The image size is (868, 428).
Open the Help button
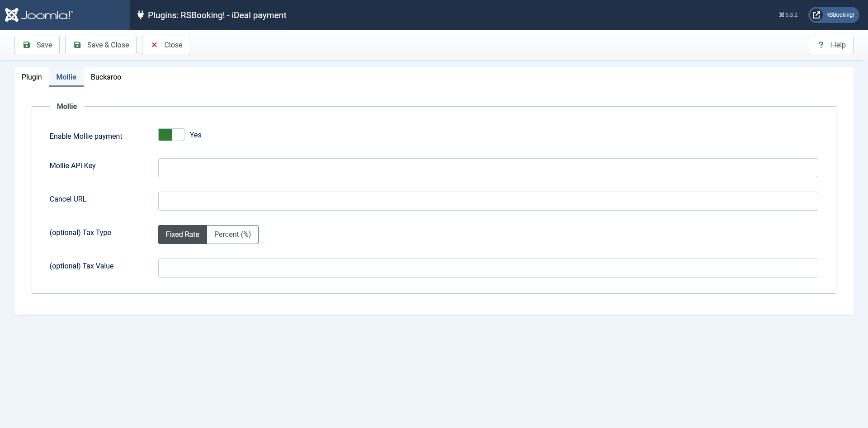[831, 45]
